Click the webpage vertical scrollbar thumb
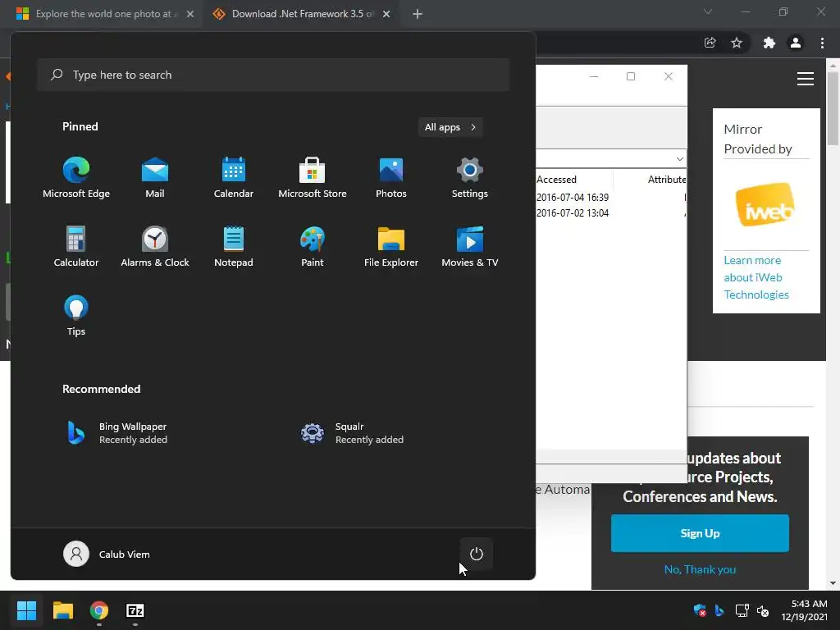Viewport: 840px width, 630px height. tap(833, 108)
